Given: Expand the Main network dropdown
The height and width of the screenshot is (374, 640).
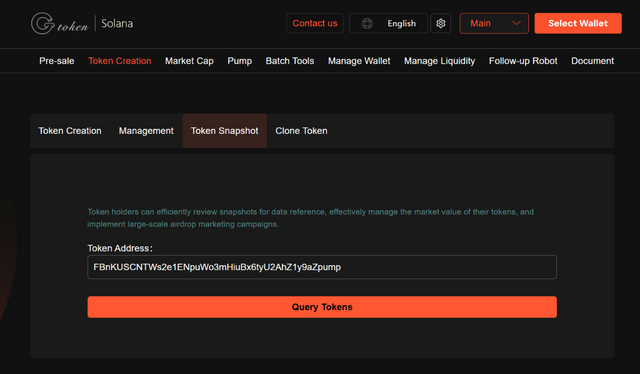Looking at the screenshot, I should pyautogui.click(x=494, y=23).
